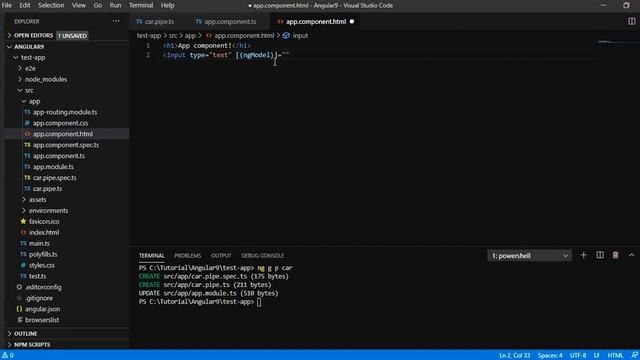Click unsaved dot on app.component.html tab
Viewport: 640px width, 360px height.
352,21
